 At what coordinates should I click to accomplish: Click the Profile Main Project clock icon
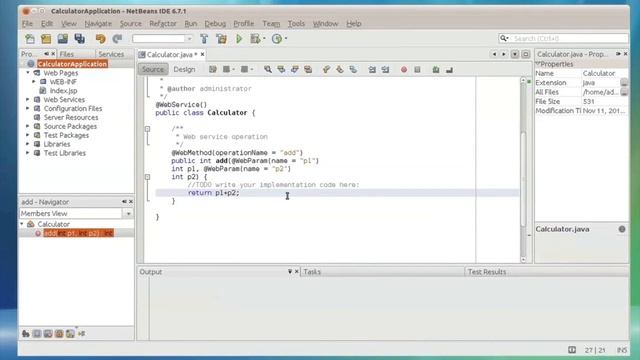tap(277, 39)
